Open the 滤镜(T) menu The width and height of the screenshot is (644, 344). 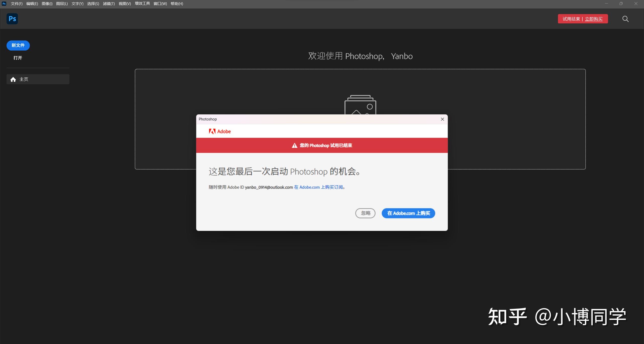(x=108, y=4)
